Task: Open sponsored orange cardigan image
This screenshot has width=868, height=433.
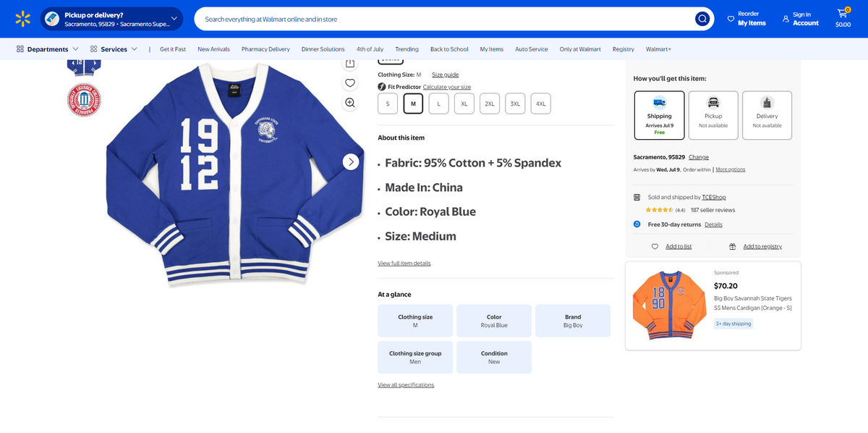Action: (x=669, y=305)
